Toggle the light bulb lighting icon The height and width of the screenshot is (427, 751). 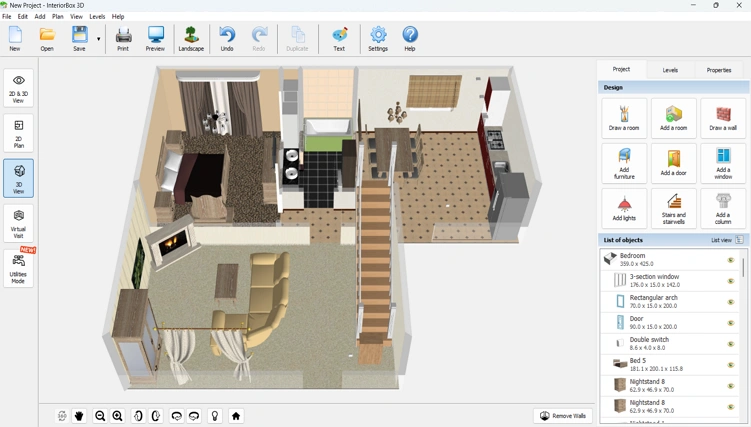[215, 416]
